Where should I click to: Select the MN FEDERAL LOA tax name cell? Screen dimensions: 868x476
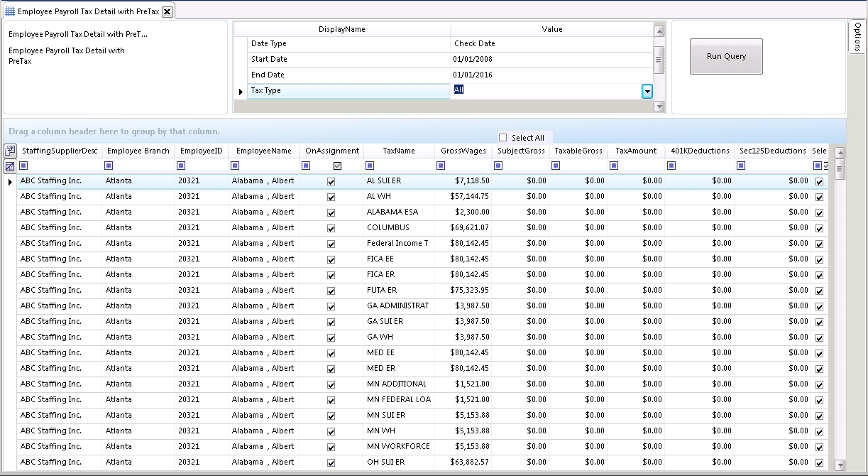[x=399, y=400]
